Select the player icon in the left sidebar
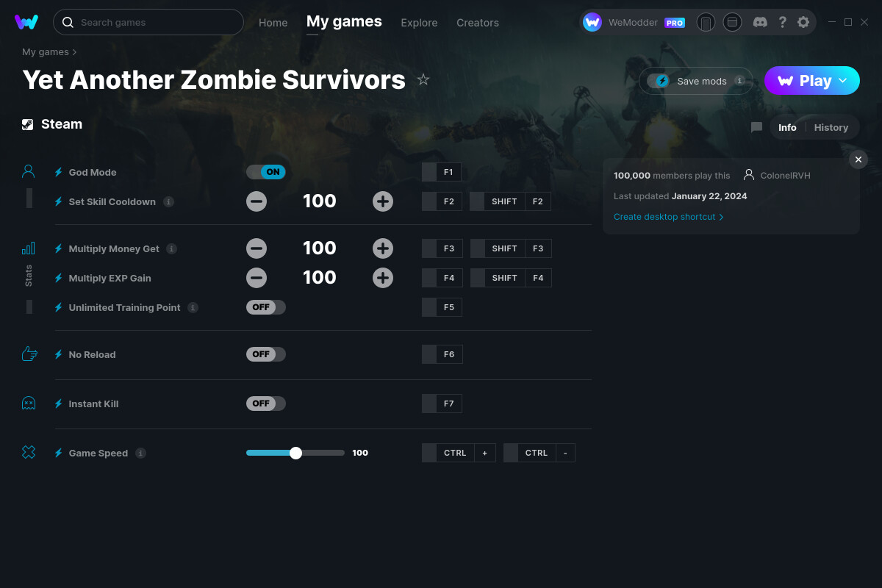This screenshot has height=588, width=882. [28, 171]
